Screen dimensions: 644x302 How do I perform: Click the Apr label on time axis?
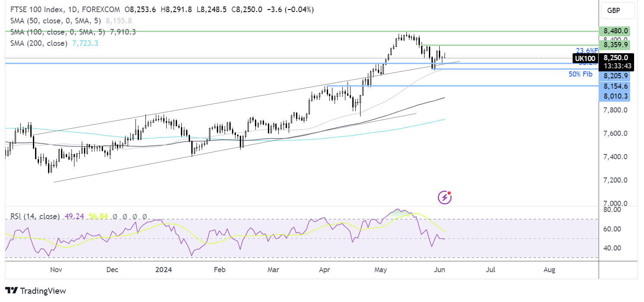(324, 270)
